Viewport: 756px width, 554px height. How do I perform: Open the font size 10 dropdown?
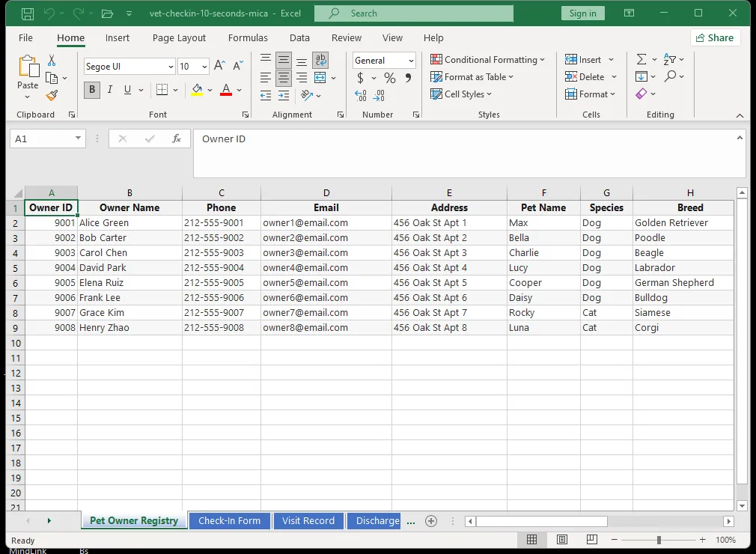204,67
